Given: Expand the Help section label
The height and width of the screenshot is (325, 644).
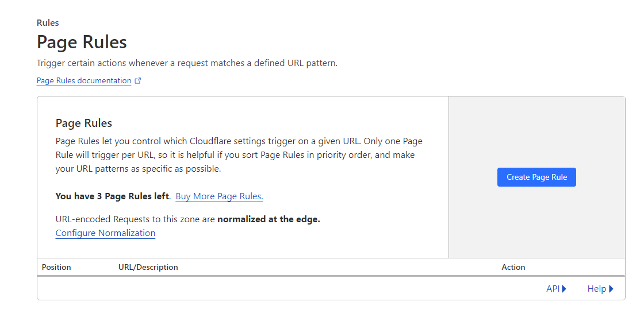Looking at the screenshot, I should [596, 289].
